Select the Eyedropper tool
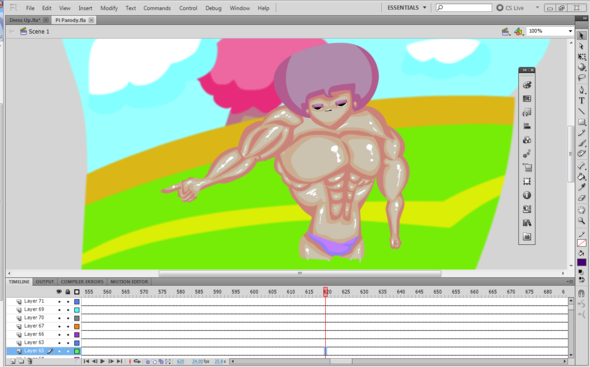The width and height of the screenshot is (590, 367). 582,187
